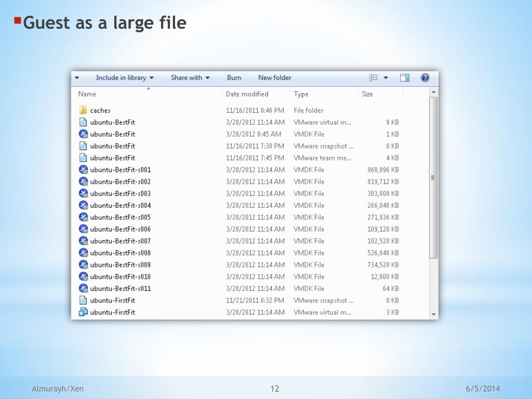Click the 271,936 KB size value
The image size is (532, 399).
383,217
